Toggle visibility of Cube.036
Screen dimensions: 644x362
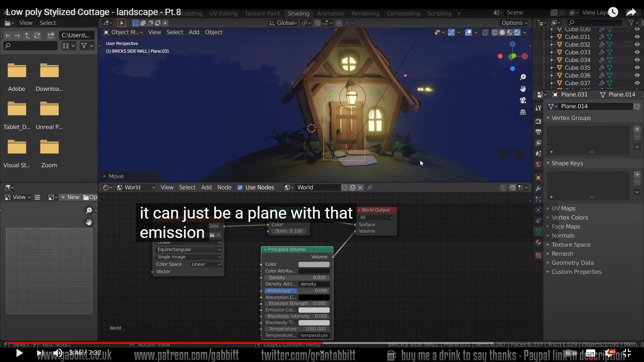pyautogui.click(x=637, y=75)
